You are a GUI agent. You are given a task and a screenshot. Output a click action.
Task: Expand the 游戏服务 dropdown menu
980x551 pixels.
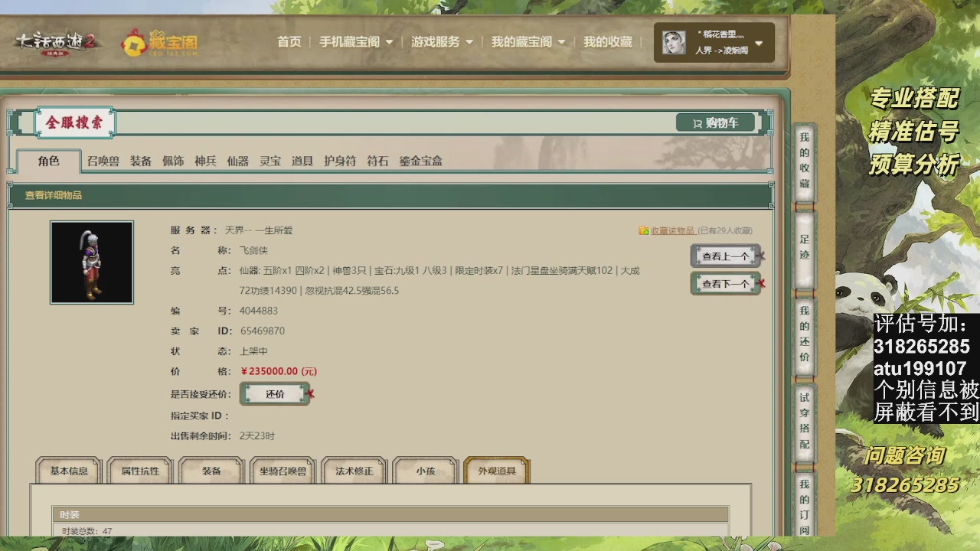(x=442, y=42)
